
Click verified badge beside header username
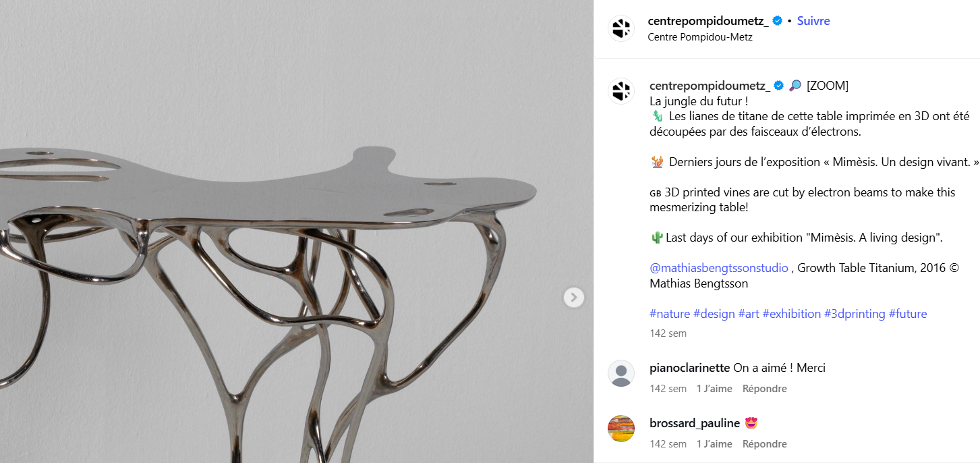tap(778, 21)
